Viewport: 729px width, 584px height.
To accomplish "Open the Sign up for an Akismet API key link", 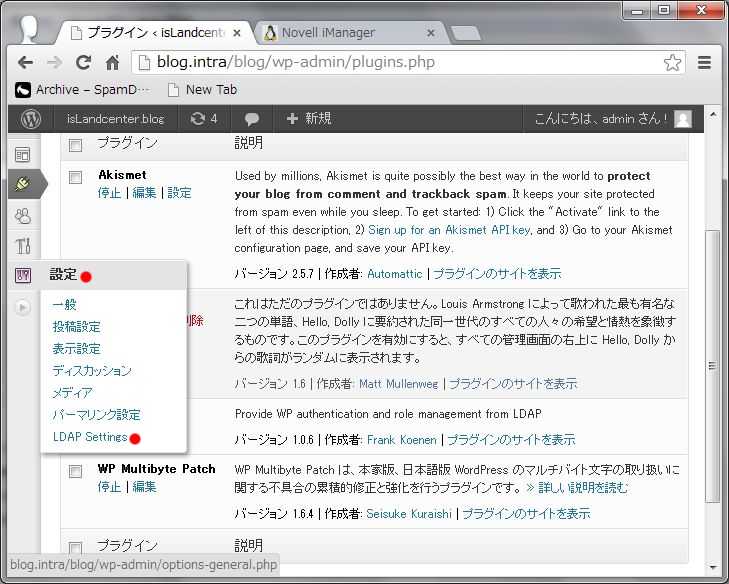I will click(x=449, y=230).
